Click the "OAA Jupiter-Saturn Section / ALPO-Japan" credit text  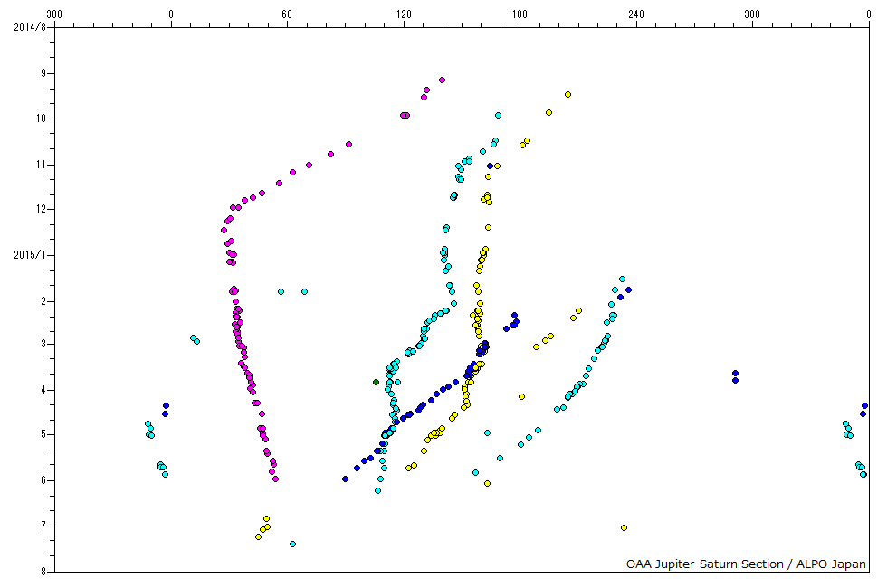pos(746,564)
